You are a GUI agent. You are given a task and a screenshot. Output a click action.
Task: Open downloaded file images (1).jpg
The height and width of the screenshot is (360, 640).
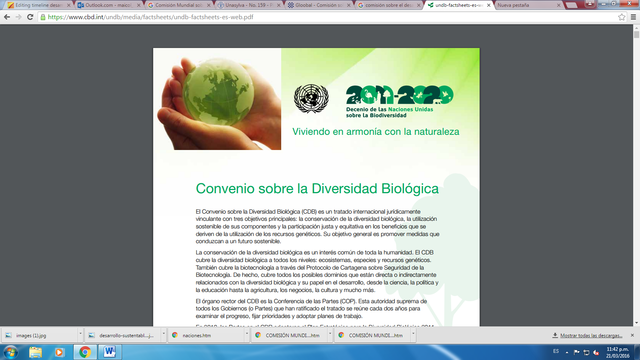pos(39,335)
